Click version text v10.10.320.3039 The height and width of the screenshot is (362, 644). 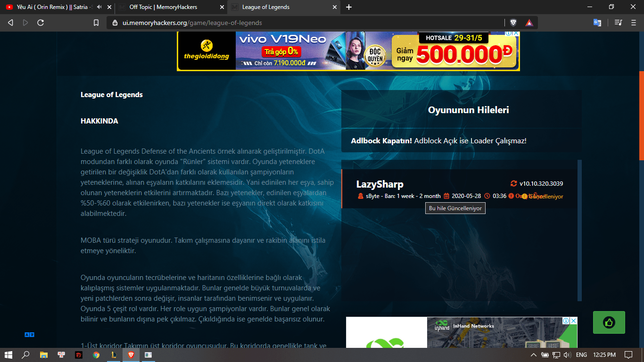(541, 184)
